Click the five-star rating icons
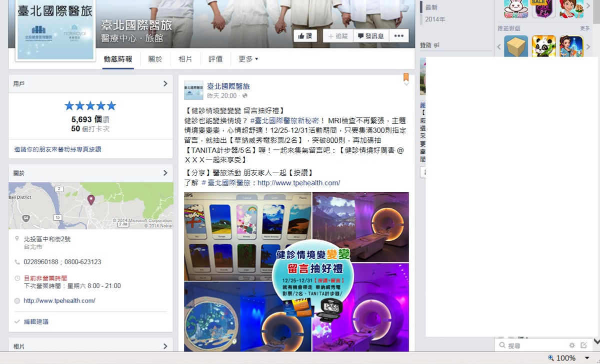Screen dimensions: 600x364 tap(90, 106)
